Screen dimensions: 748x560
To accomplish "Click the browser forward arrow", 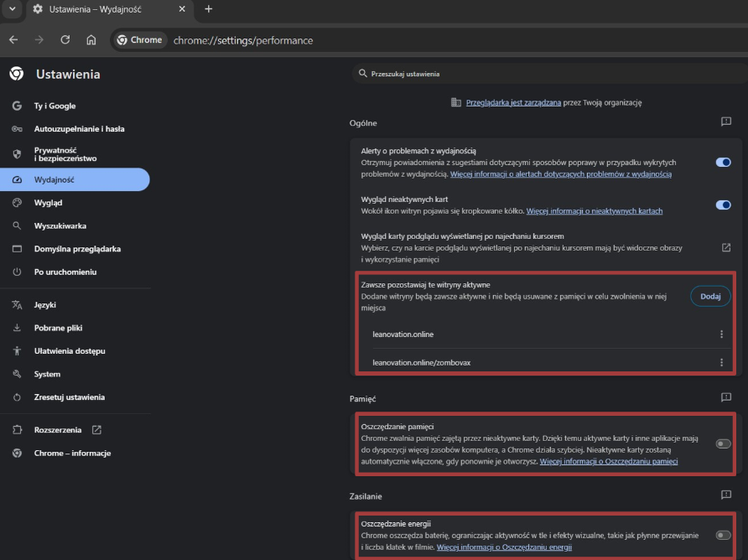I will (39, 40).
